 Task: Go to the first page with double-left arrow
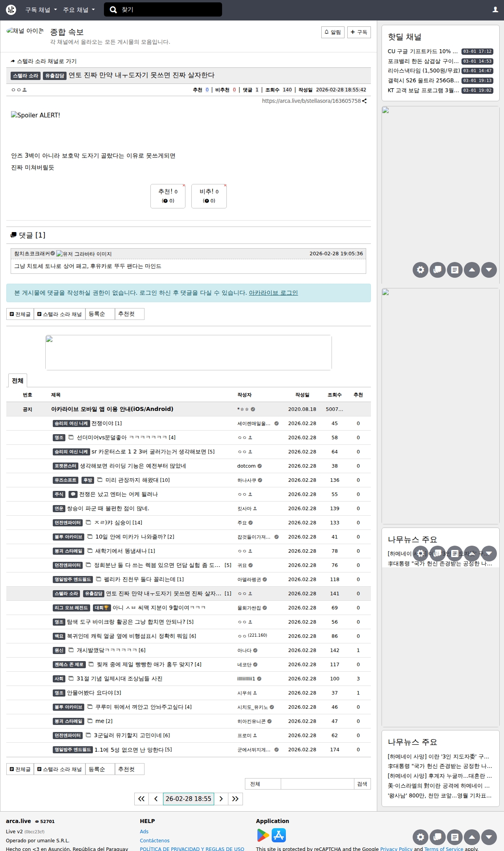point(141,799)
